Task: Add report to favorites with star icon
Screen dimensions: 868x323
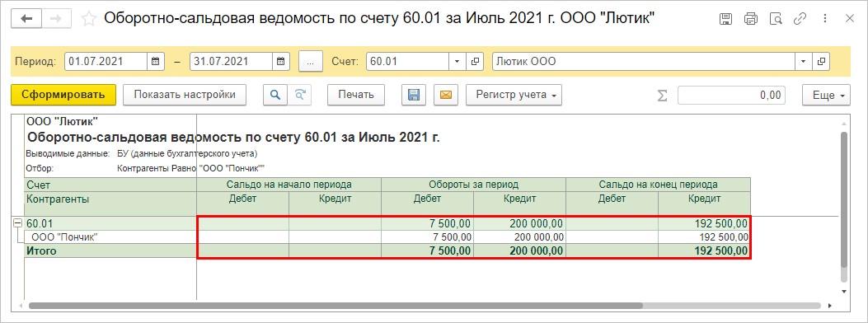Action: tap(88, 19)
